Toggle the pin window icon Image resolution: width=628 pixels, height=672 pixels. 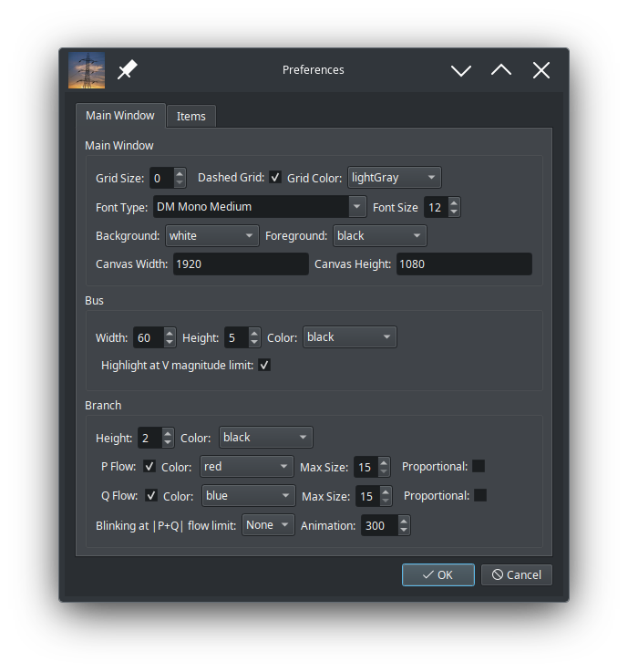[128, 70]
